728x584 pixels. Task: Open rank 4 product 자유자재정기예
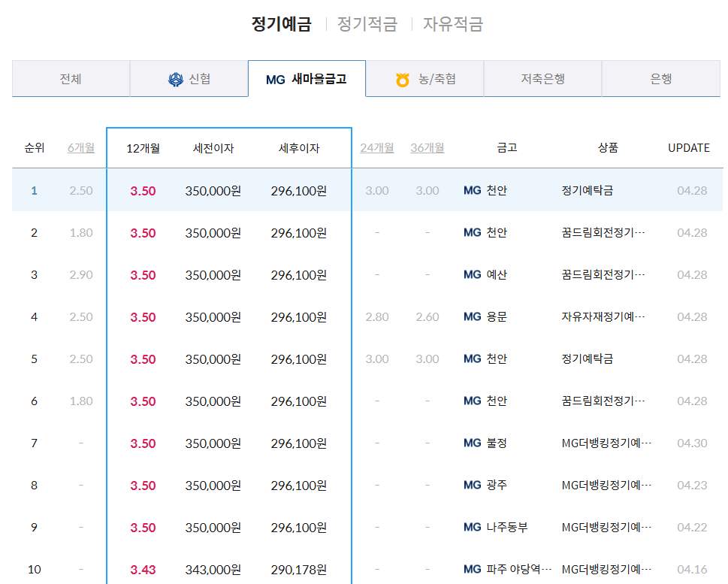(603, 316)
